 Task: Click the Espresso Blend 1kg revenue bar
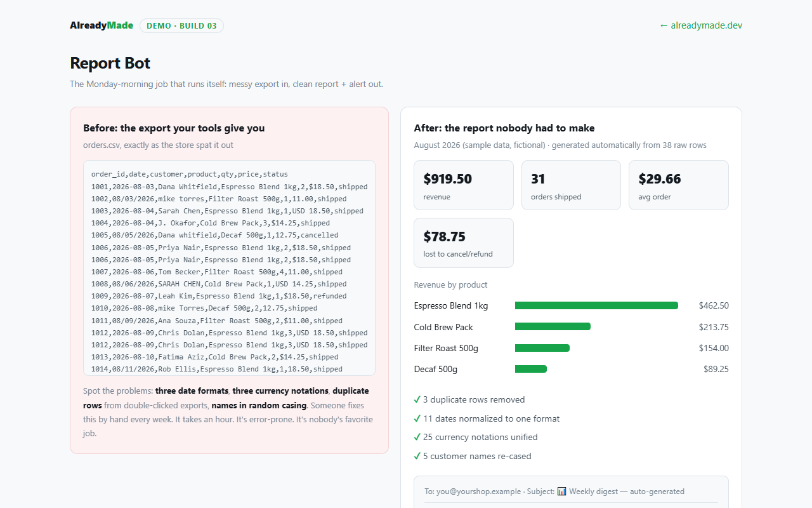pos(596,305)
